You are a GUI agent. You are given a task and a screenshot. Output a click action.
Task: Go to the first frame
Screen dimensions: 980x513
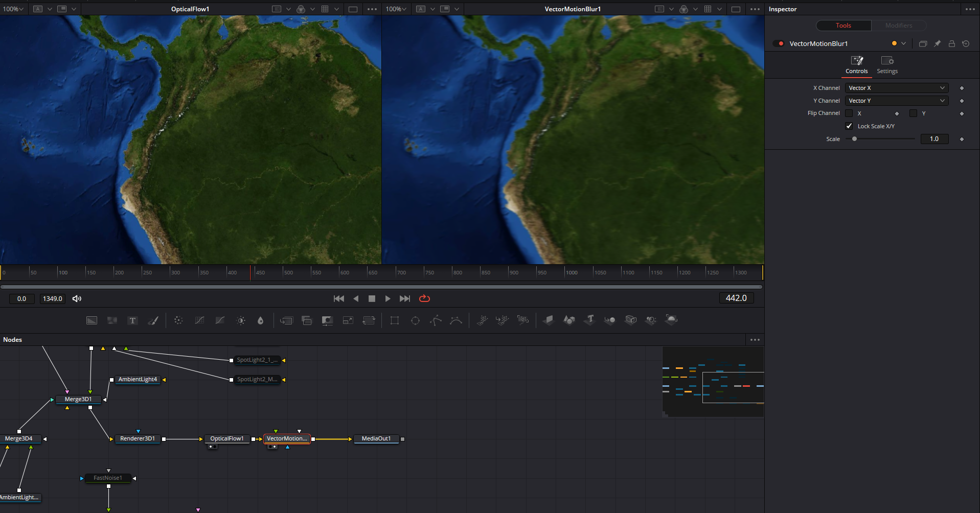339,298
